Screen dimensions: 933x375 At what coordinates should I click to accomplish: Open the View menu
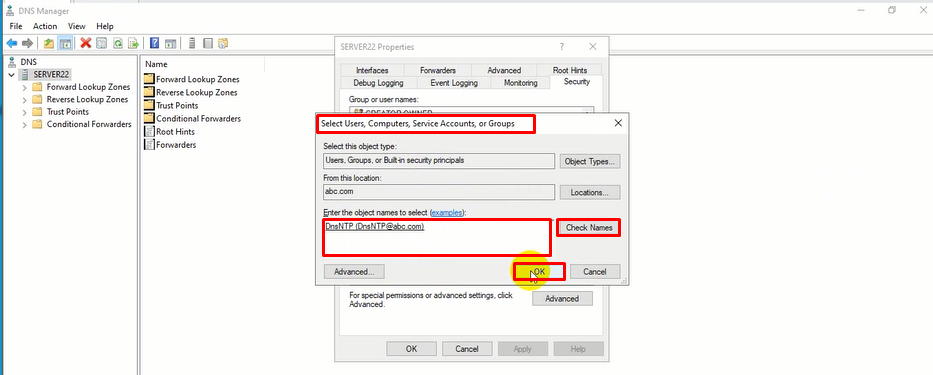[x=77, y=26]
